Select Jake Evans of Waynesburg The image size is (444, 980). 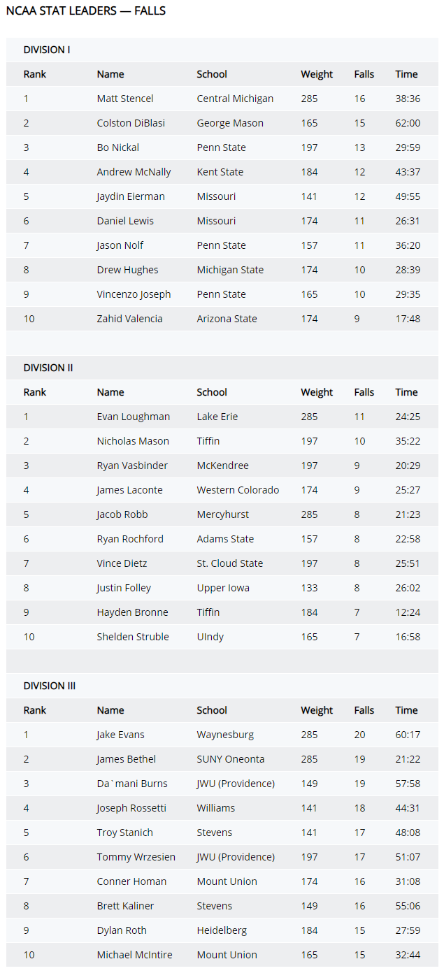120,735
